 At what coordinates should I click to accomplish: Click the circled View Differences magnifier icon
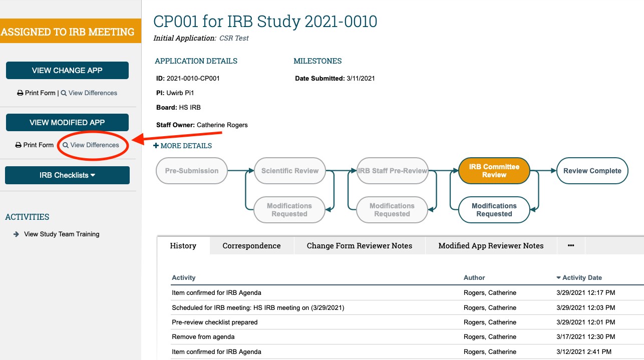click(65, 145)
